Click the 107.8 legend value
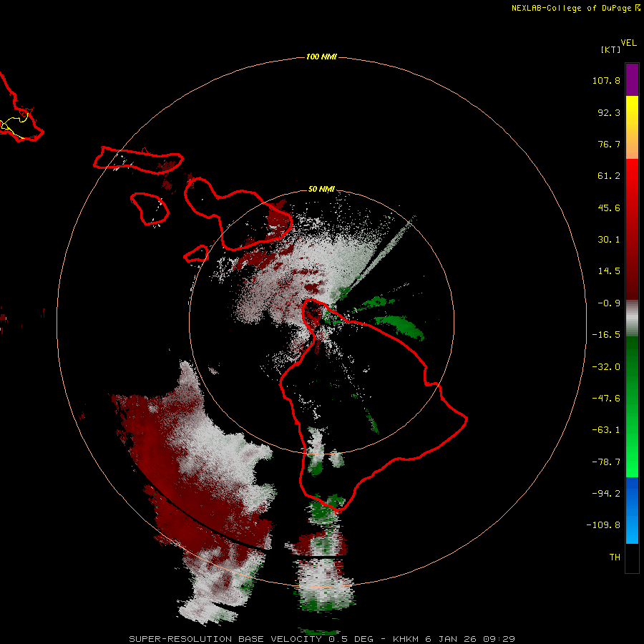Image resolution: width=644 pixels, height=644 pixels. click(606, 80)
